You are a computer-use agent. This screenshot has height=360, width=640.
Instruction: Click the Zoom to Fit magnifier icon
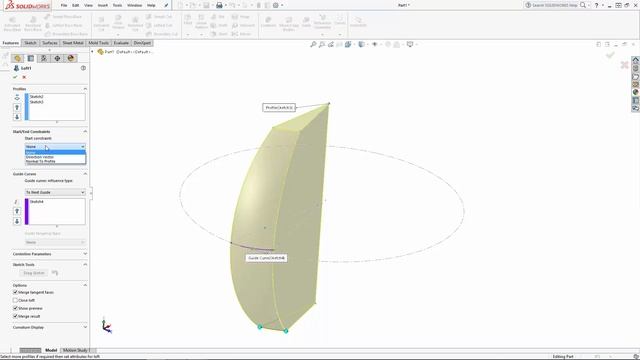(313, 44)
